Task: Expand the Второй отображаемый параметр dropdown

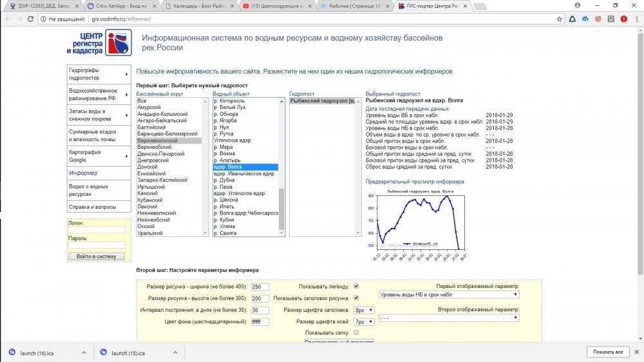Action: coord(449,318)
